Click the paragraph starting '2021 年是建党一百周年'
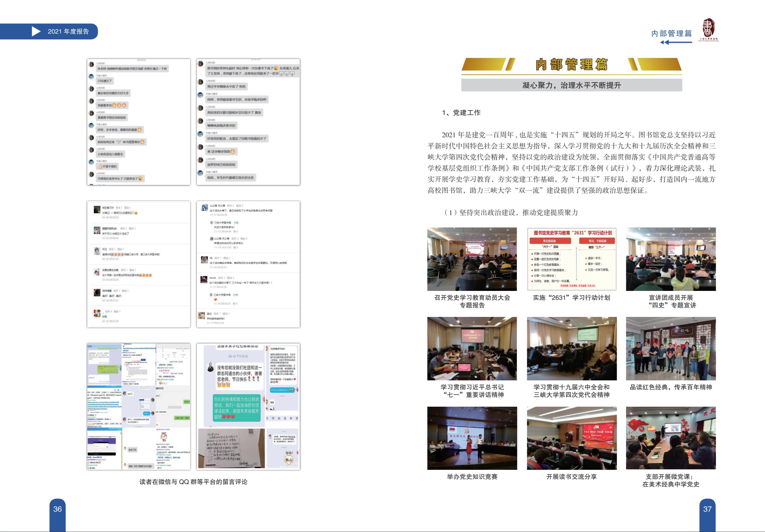Screen dimensions: 765x532 [571, 162]
